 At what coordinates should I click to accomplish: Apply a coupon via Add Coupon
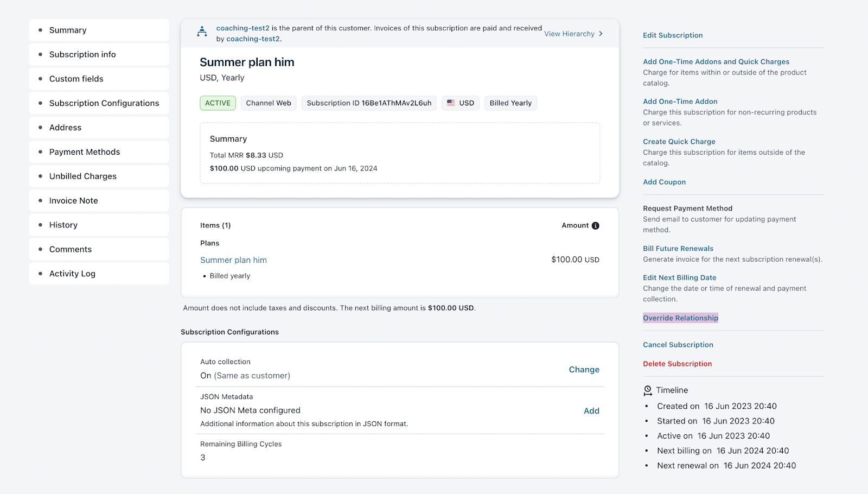pos(664,182)
